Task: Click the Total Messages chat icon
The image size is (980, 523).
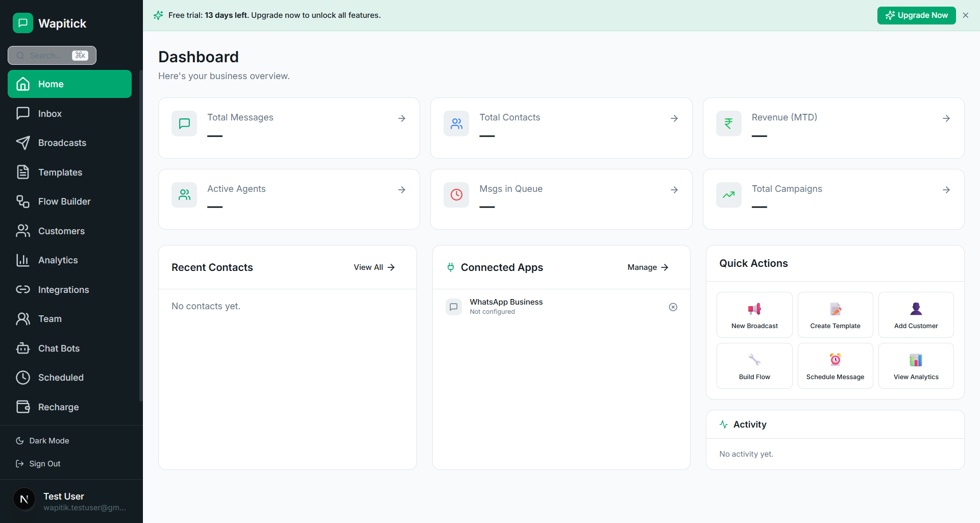Action: click(184, 123)
